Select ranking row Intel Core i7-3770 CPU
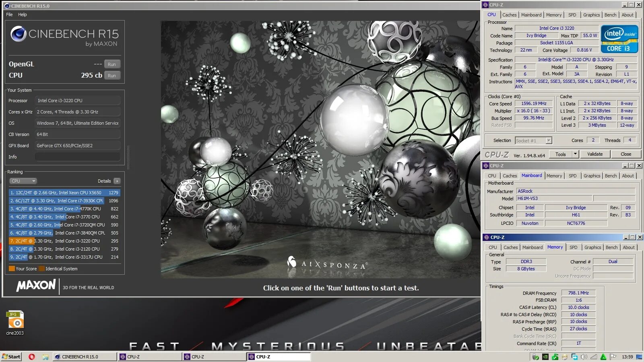The image size is (644, 362). pyautogui.click(x=64, y=217)
